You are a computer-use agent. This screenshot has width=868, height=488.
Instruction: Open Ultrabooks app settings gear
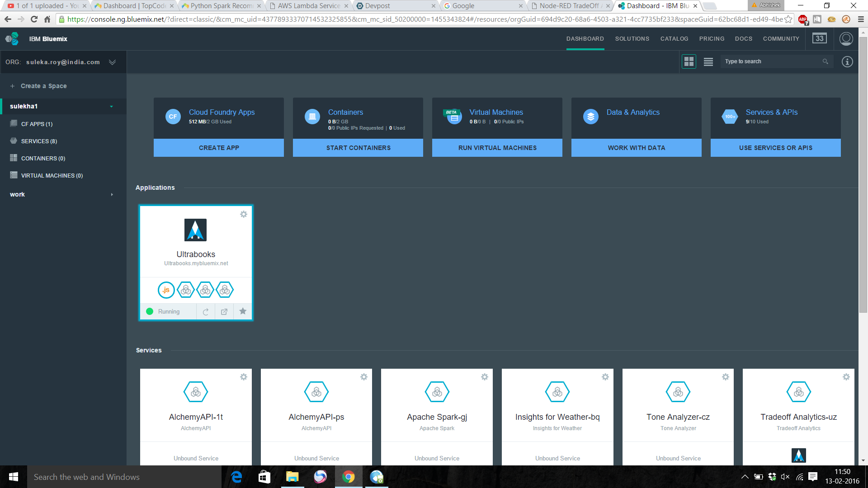(x=244, y=214)
